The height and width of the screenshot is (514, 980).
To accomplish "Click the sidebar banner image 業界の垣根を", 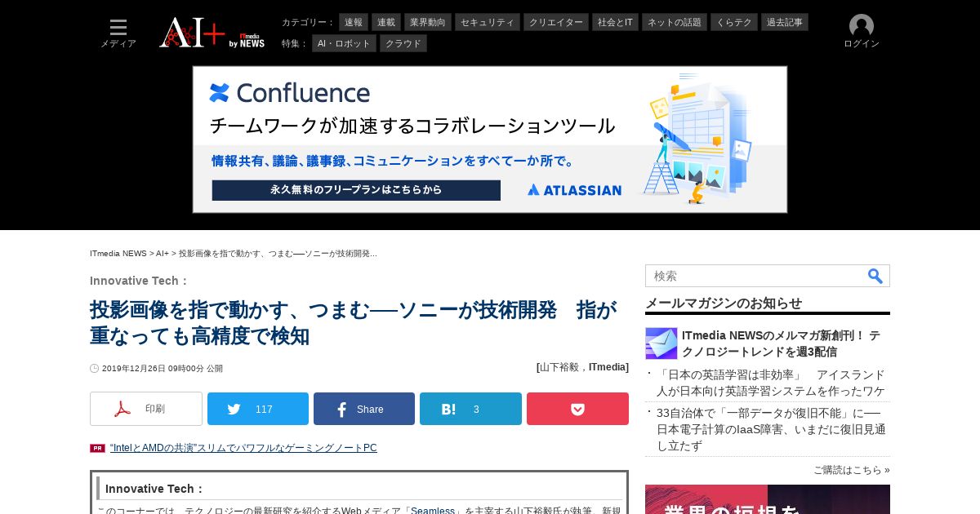I will tap(768, 499).
